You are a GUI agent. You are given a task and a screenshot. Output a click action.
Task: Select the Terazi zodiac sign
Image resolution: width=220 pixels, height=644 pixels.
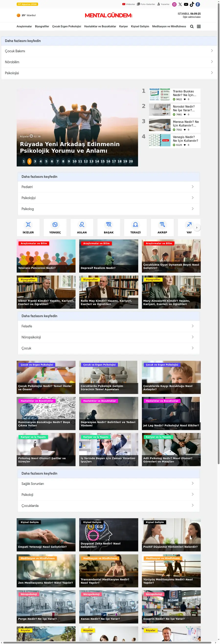pos(135,228)
